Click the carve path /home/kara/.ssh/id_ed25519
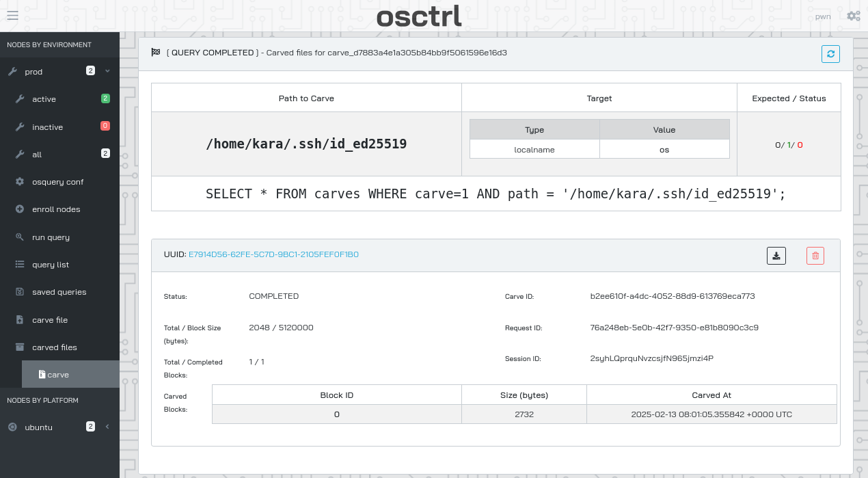Image resolution: width=868 pixels, height=478 pixels. pyautogui.click(x=306, y=144)
